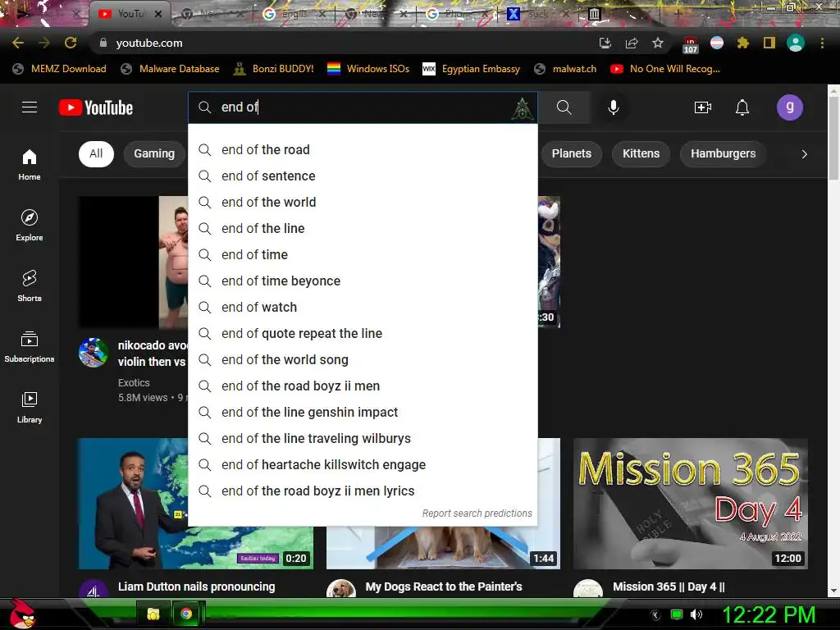
Task: Click the network tray icon
Action: (677, 614)
